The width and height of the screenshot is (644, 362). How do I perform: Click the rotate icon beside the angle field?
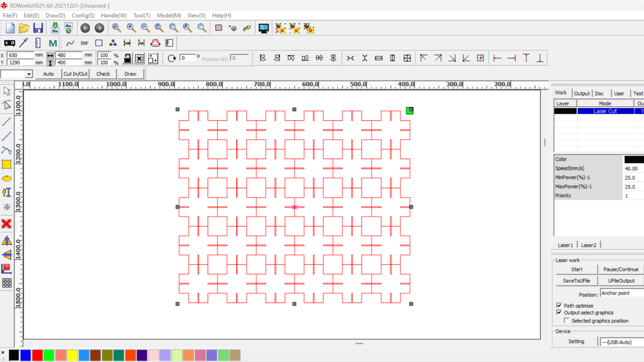tap(172, 58)
